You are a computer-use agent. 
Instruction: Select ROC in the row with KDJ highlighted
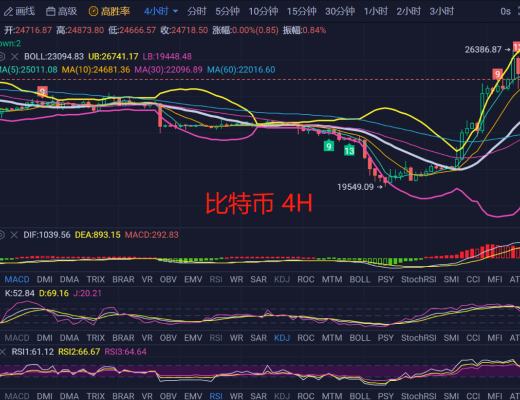click(306, 338)
